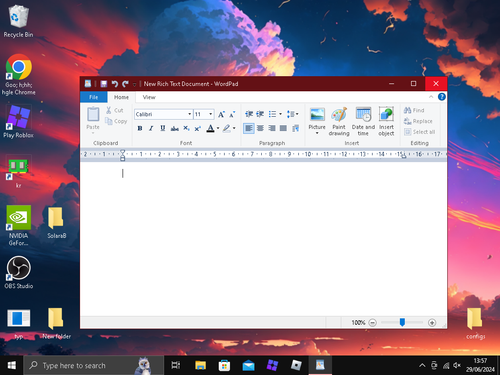Click the Undo arrow
Image resolution: width=500 pixels, height=375 pixels.
[x=115, y=84]
